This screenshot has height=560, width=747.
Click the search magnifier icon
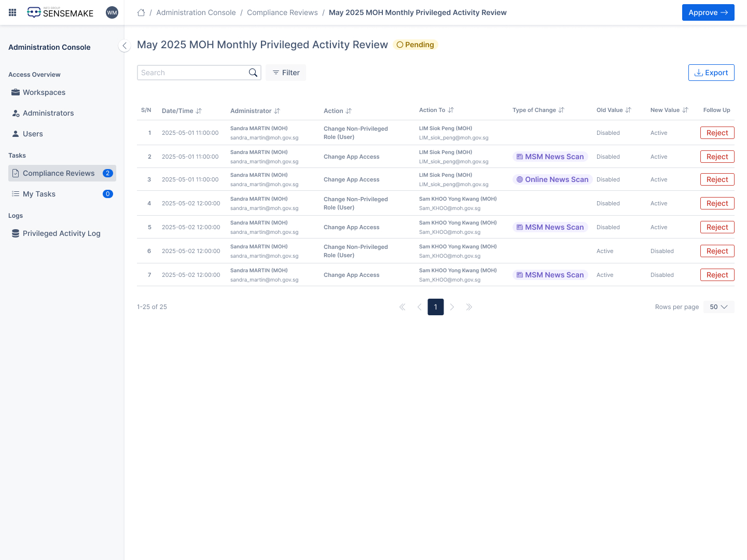253,73
